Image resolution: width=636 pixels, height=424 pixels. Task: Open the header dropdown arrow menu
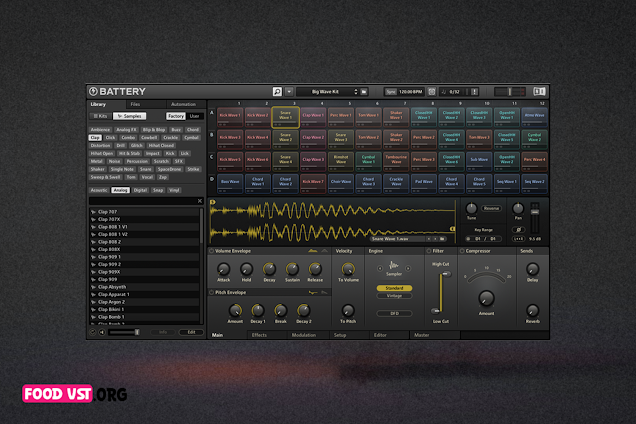(289, 92)
